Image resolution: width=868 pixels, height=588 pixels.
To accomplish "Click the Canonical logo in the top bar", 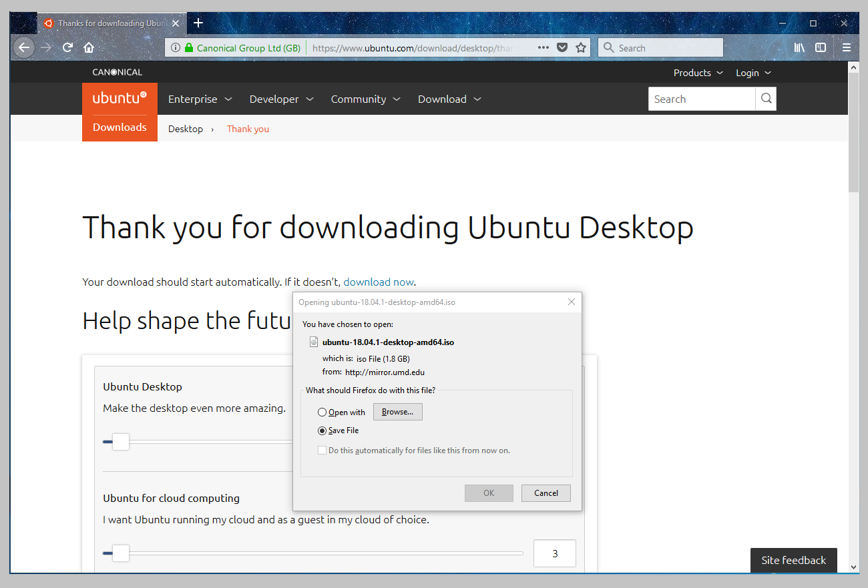I will coord(118,72).
